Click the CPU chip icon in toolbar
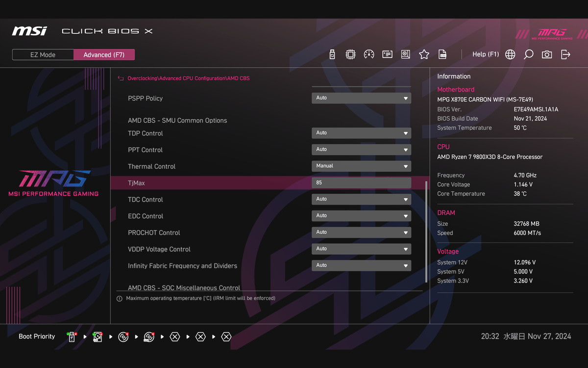Viewport: 588px width, 368px height. click(350, 54)
